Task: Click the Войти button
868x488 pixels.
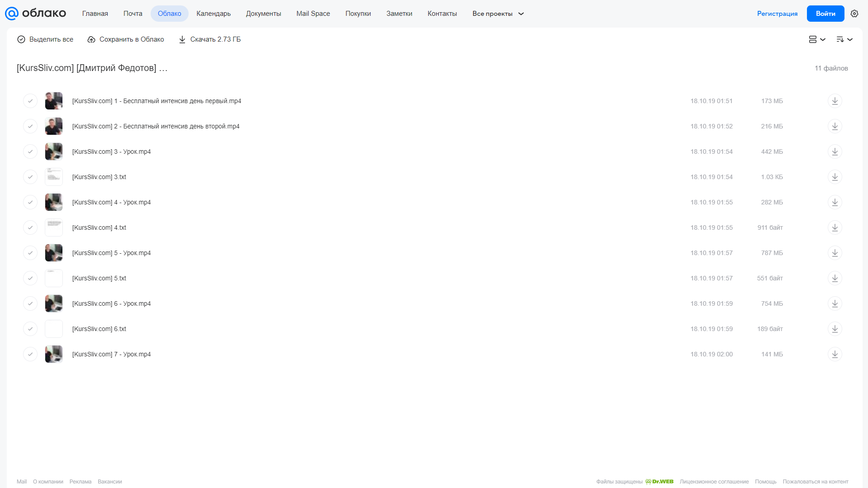Action: point(825,14)
